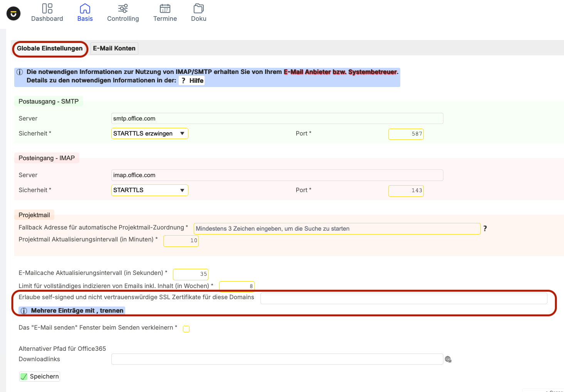Go to Controlling module
Image resolution: width=564 pixels, height=392 pixels.
(123, 13)
